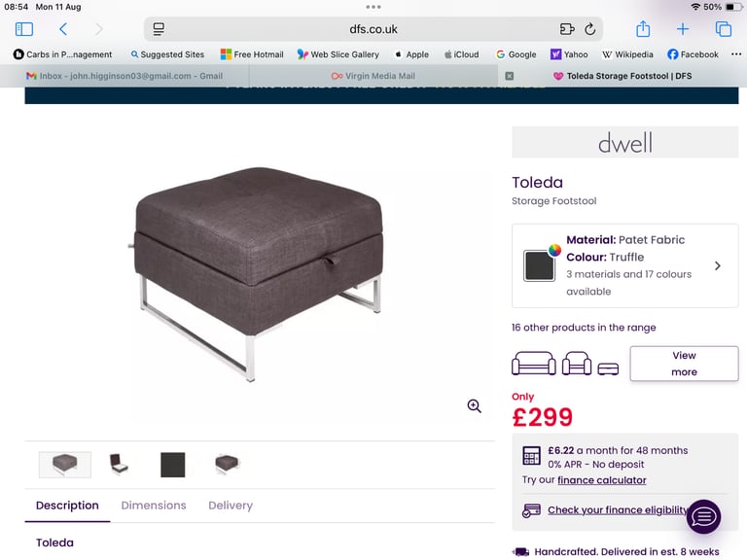The image size is (747, 560).
Task: Switch to the Dimensions tab
Action: (x=154, y=506)
